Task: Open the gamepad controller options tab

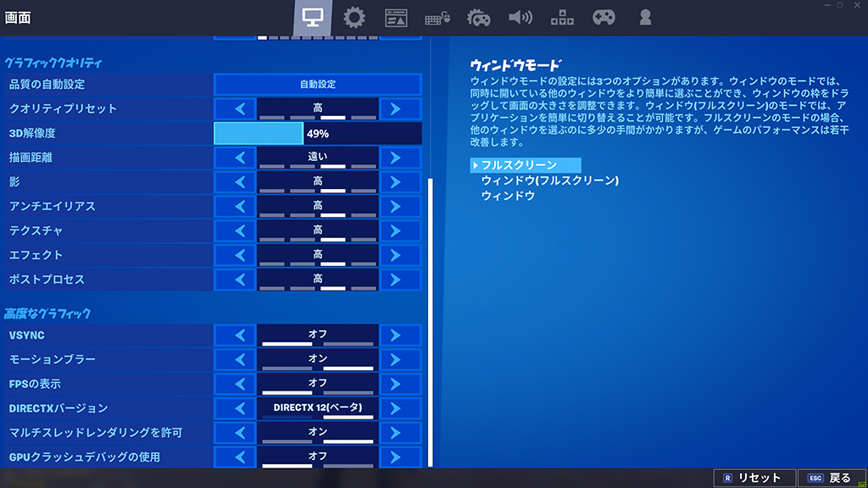Action: coord(604,18)
